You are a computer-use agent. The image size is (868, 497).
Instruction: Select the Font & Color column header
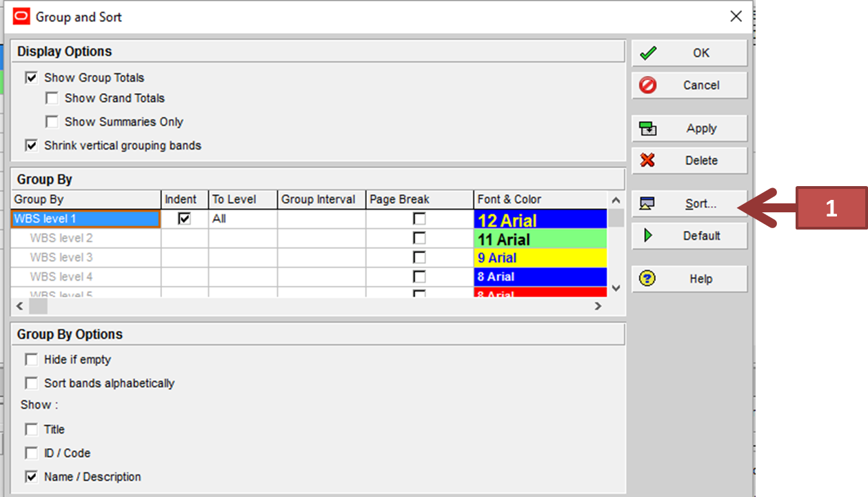(x=509, y=199)
